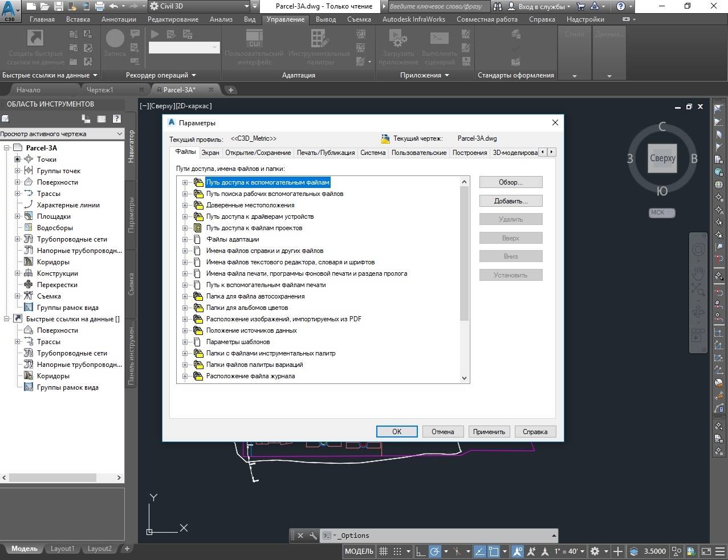
Task: Click the search binoculars icon in the title bar
Action: [498, 6]
